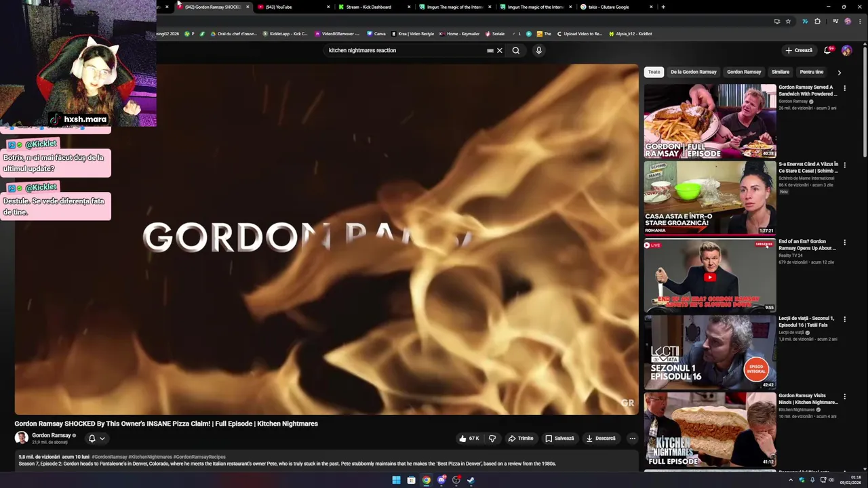Image resolution: width=868 pixels, height=488 pixels.
Task: Open the Upload Video to Re... bookmark
Action: 580,33
